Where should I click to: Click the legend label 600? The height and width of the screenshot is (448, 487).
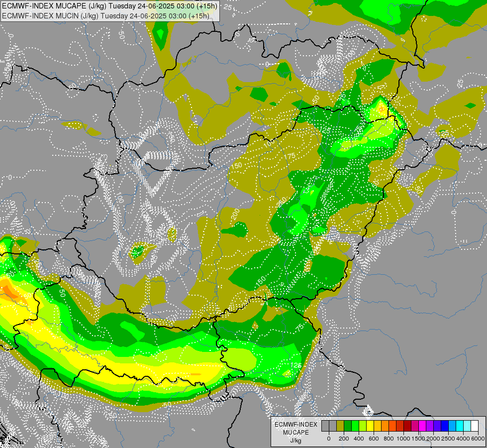[374, 439]
